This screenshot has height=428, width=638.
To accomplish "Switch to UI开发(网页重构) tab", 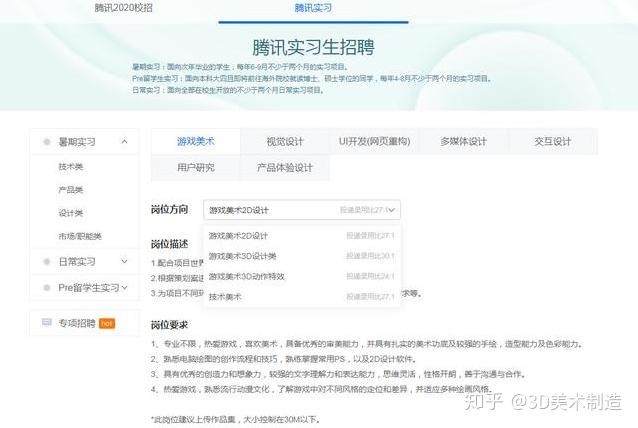I will click(x=374, y=141).
